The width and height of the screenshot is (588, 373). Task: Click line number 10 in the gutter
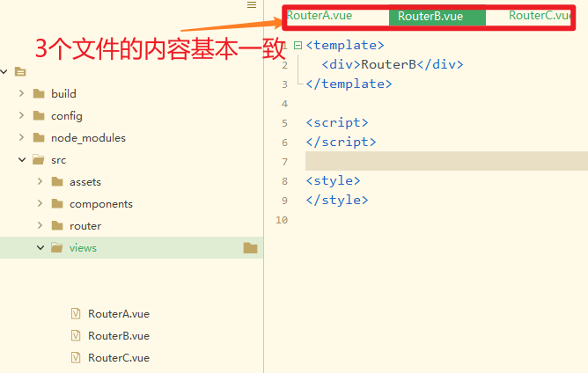(x=282, y=220)
